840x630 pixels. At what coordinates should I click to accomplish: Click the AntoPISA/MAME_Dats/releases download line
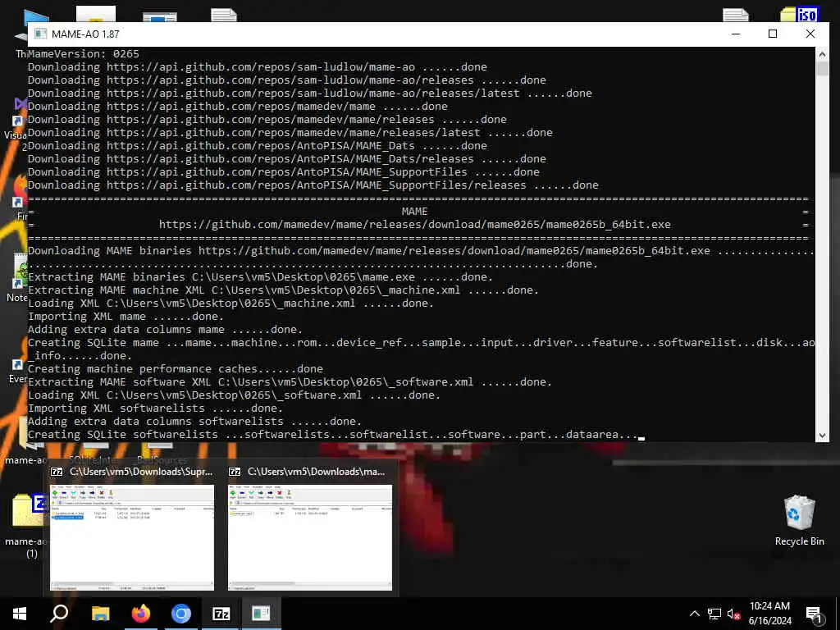click(x=286, y=159)
